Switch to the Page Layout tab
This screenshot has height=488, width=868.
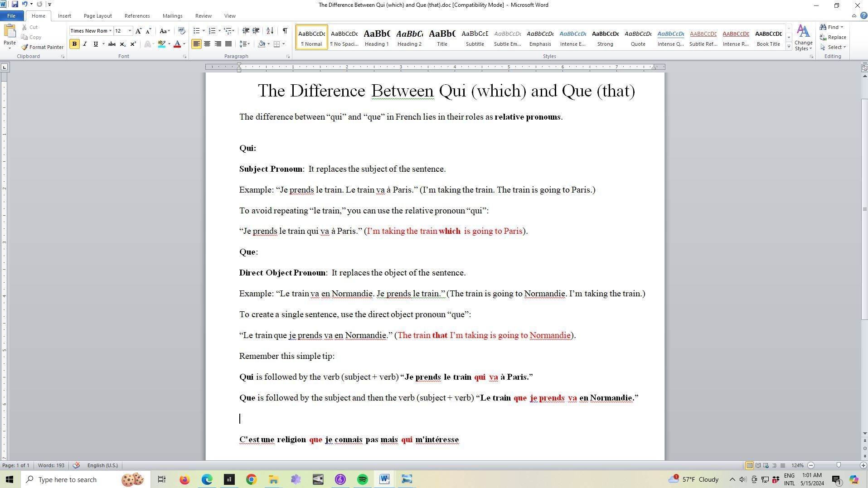[x=97, y=16]
